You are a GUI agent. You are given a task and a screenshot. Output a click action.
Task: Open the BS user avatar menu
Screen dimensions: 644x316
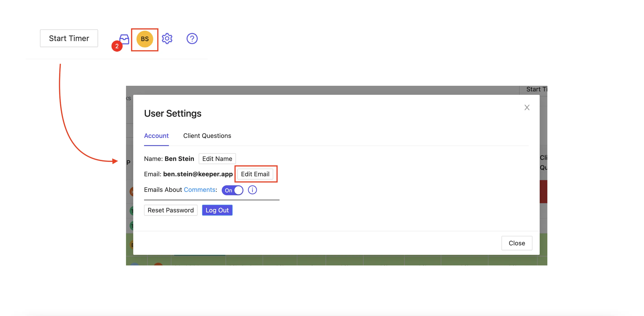click(145, 39)
